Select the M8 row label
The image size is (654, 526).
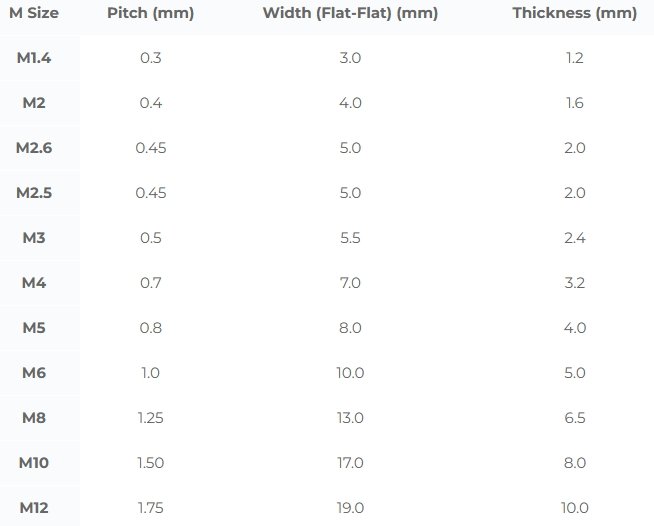click(x=34, y=418)
